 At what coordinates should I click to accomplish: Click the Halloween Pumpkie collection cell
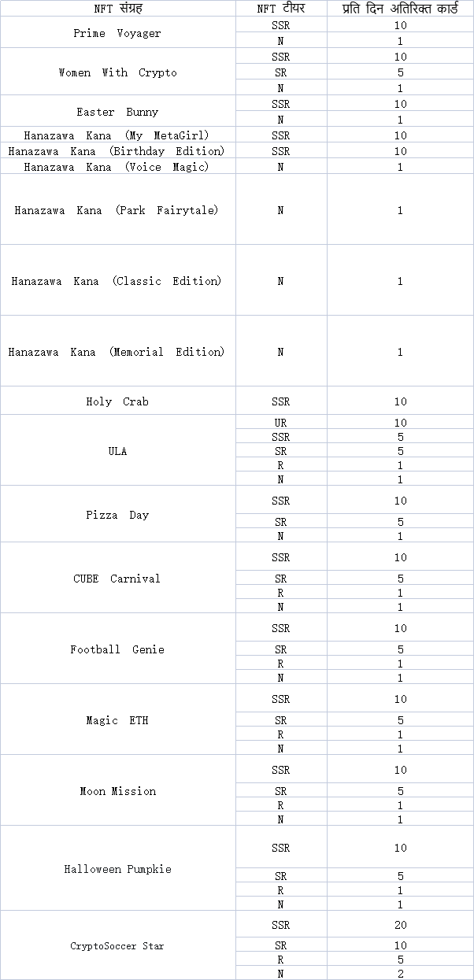click(x=117, y=869)
